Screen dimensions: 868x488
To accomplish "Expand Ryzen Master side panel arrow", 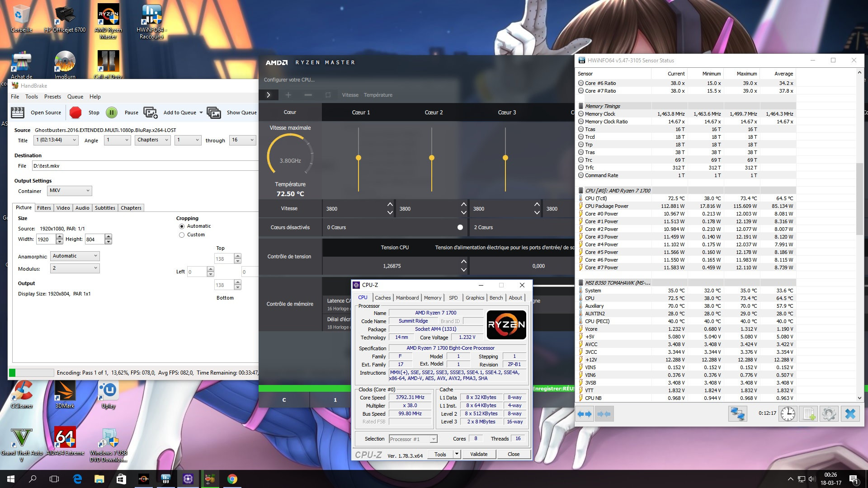I will point(269,95).
